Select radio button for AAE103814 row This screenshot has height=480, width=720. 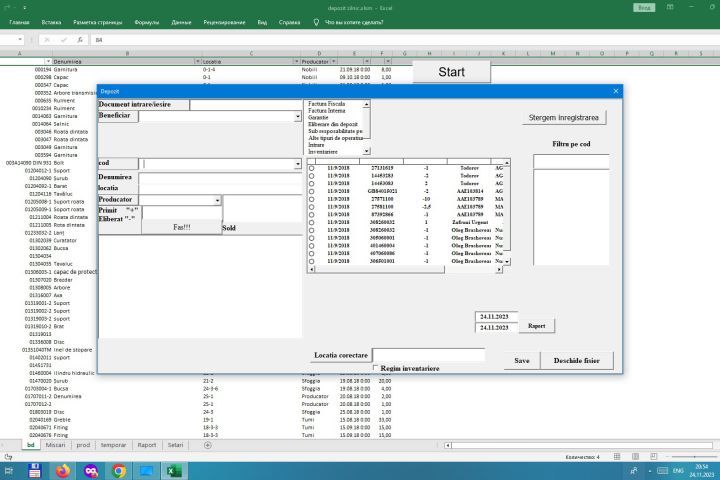(311, 192)
